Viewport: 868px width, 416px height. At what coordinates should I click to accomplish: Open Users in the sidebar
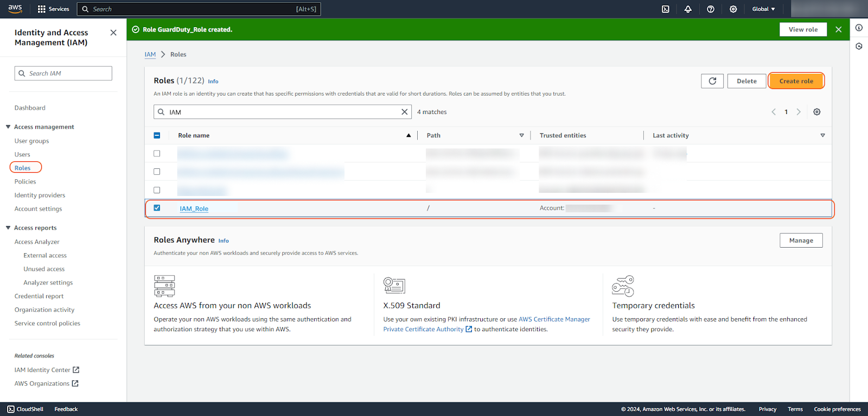click(22, 154)
